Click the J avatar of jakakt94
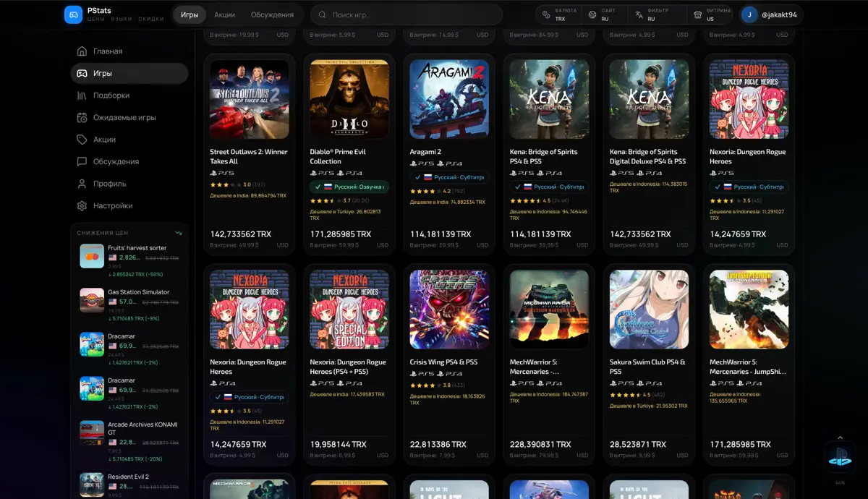This screenshot has height=499, width=868. pos(750,14)
